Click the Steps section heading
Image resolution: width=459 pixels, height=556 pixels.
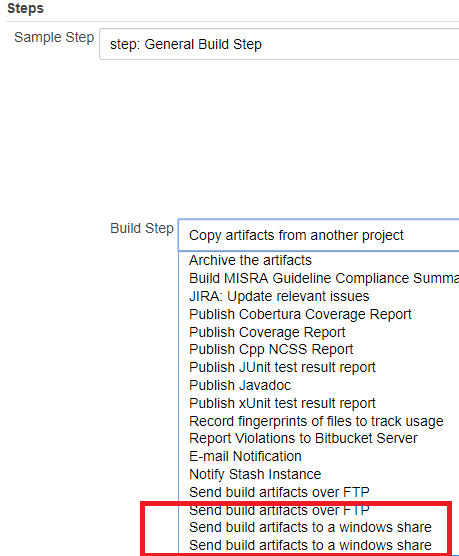click(x=26, y=9)
